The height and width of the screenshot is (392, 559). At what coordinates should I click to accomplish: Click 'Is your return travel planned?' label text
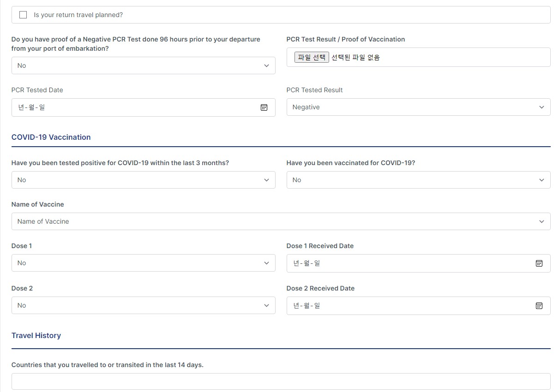[x=78, y=15]
